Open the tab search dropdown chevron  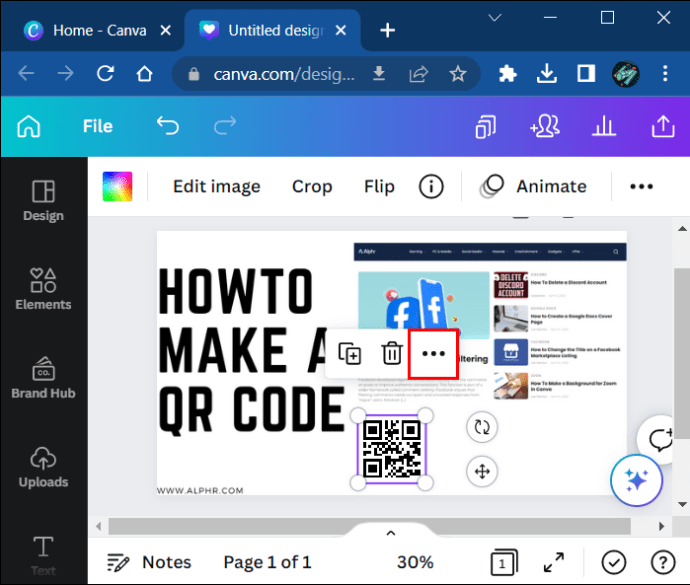pos(495,18)
